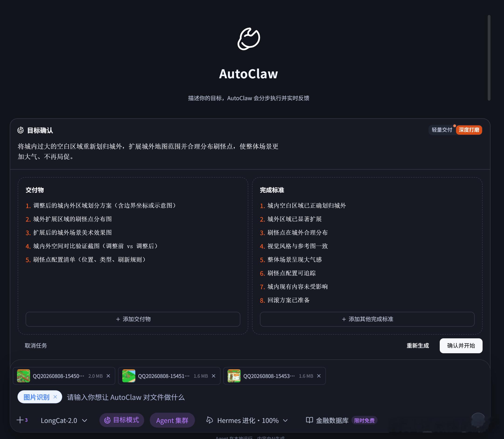Select deliverable 城外扩展区域的刷怪点分布图
The width and height of the screenshot is (504, 439).
72,219
